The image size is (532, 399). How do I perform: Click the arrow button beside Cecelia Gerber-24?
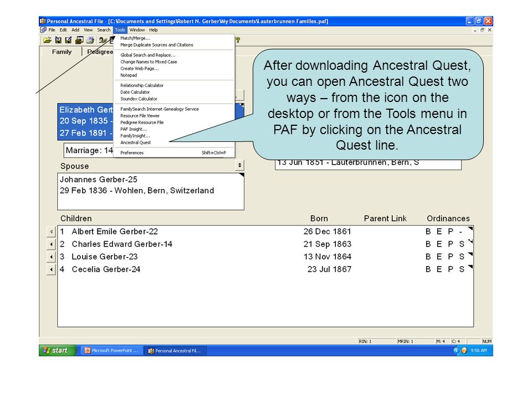coord(51,269)
